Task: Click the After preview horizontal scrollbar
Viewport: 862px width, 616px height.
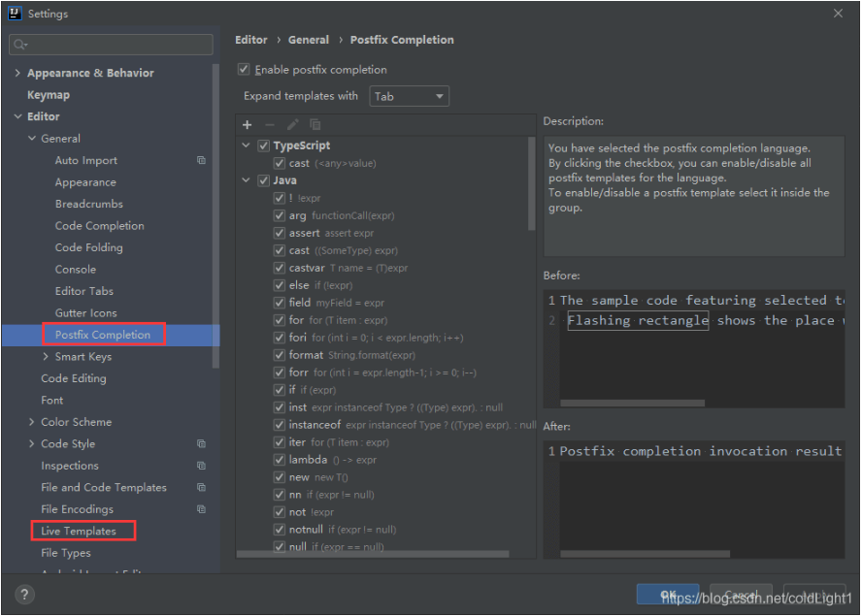Action: click(645, 554)
